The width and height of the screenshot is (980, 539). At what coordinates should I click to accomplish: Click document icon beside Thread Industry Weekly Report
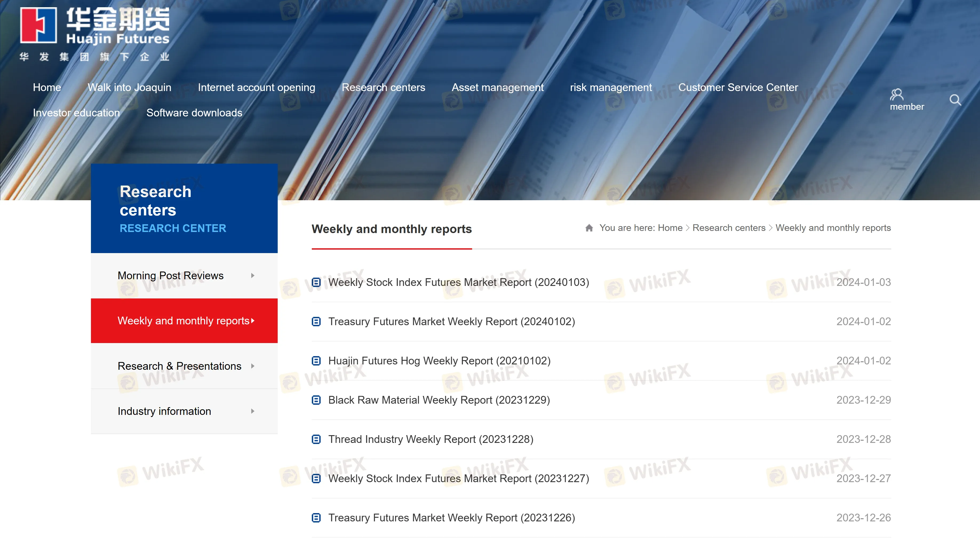pos(316,439)
